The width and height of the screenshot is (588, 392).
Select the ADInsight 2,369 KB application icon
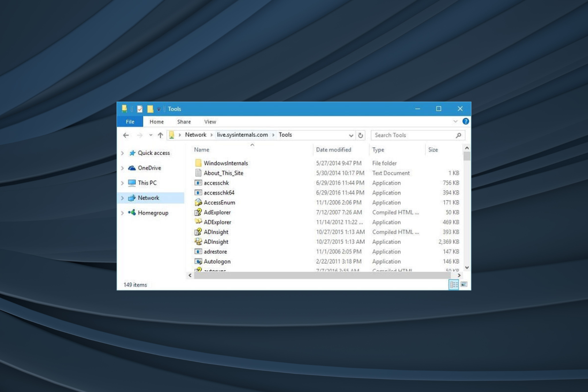[x=198, y=242]
